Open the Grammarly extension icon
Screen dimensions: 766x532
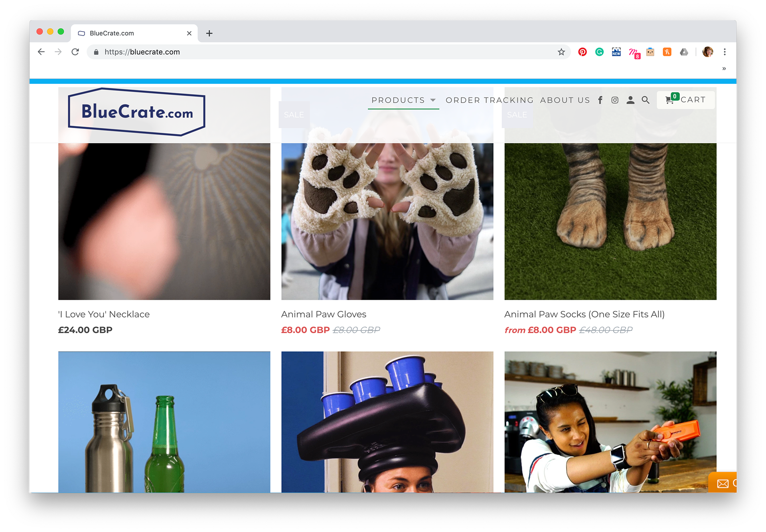tap(599, 52)
